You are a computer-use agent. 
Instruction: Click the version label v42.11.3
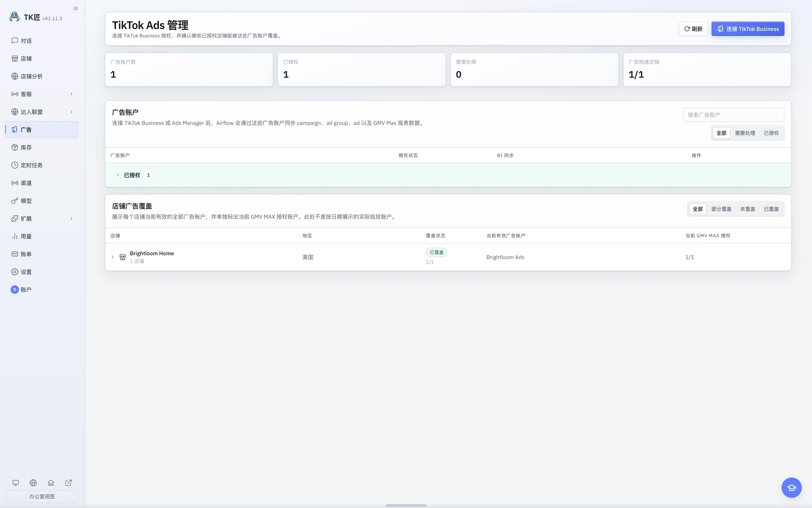coord(52,18)
